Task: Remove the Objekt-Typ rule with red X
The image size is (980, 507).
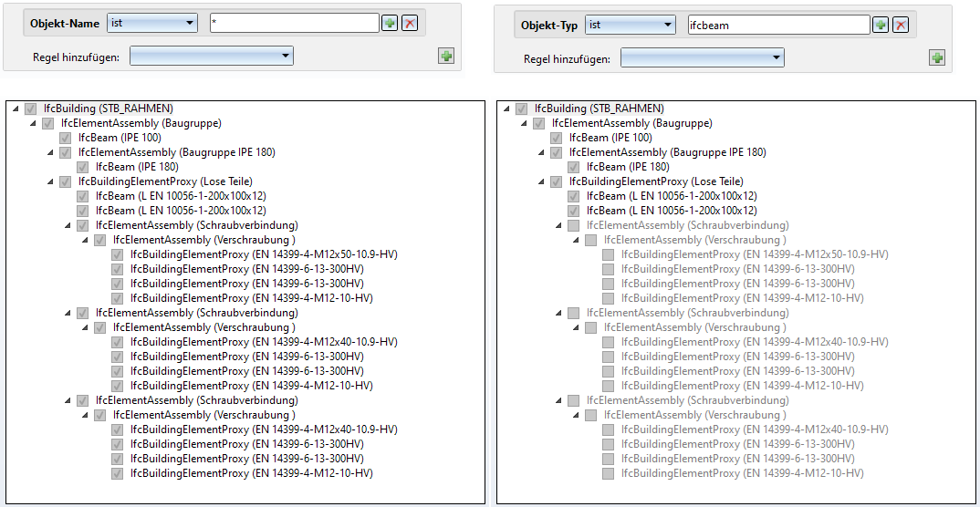Action: click(900, 25)
